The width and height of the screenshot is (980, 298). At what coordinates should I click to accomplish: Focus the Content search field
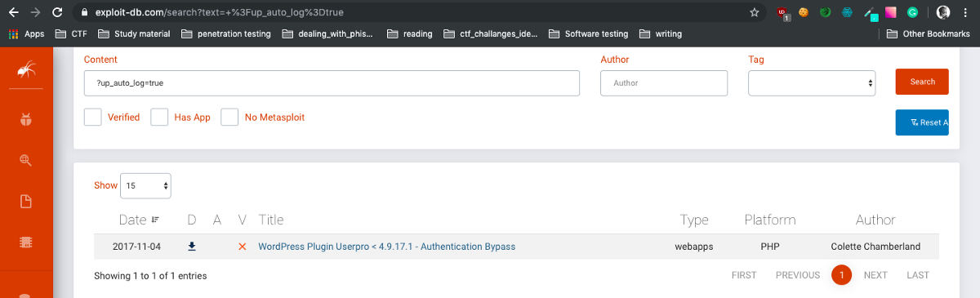[332, 83]
